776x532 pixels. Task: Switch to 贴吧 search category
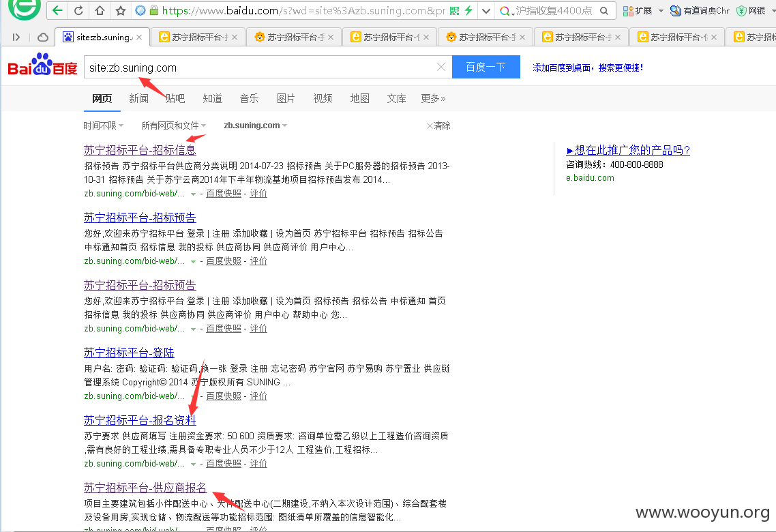pyautogui.click(x=175, y=98)
